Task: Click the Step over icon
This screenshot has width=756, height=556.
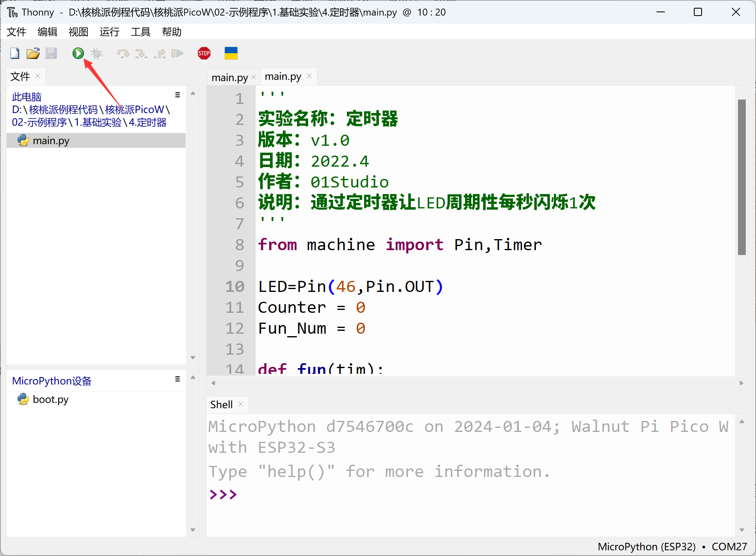Action: point(123,53)
